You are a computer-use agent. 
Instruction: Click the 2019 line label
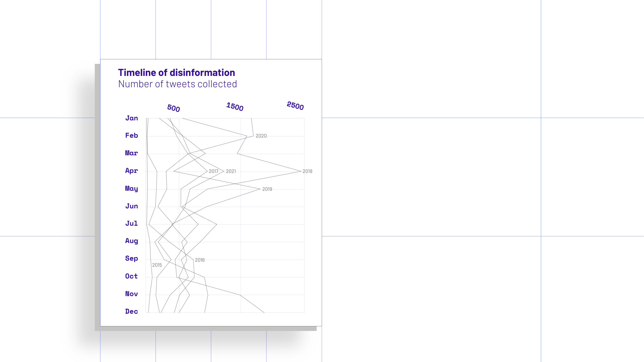[267, 189]
